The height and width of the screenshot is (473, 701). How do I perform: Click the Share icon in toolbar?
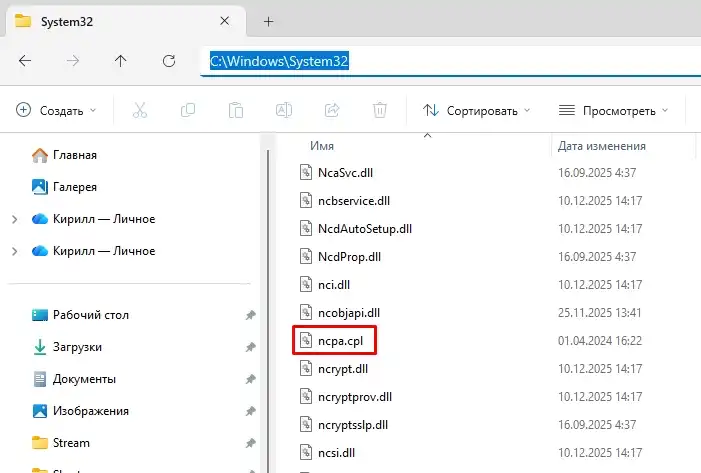tap(332, 110)
